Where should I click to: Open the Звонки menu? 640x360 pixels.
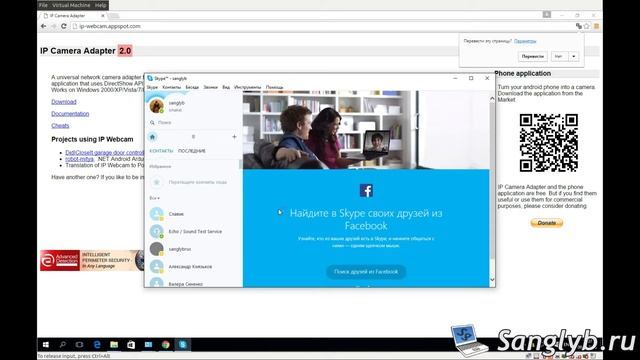coord(211,87)
